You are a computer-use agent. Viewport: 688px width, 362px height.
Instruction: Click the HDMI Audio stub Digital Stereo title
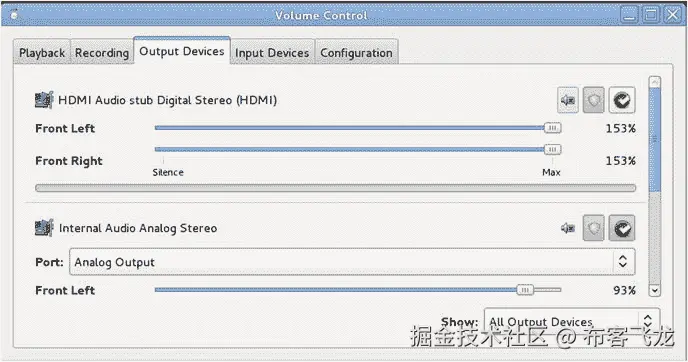pyautogui.click(x=168, y=100)
